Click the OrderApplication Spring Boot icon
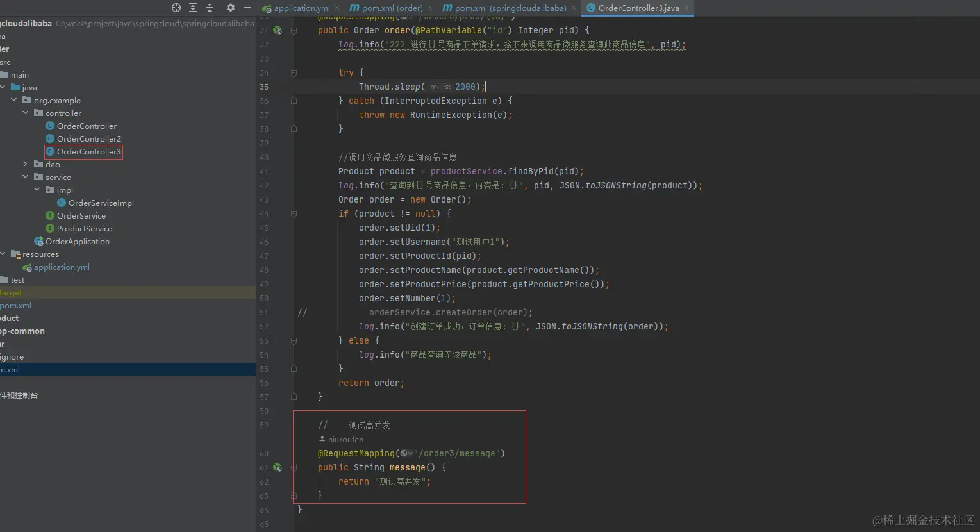 (38, 242)
